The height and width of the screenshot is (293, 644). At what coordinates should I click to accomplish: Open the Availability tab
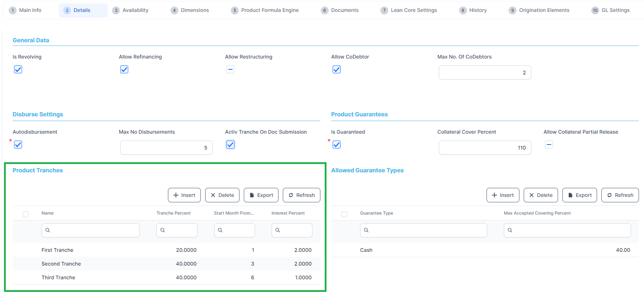coord(130,10)
